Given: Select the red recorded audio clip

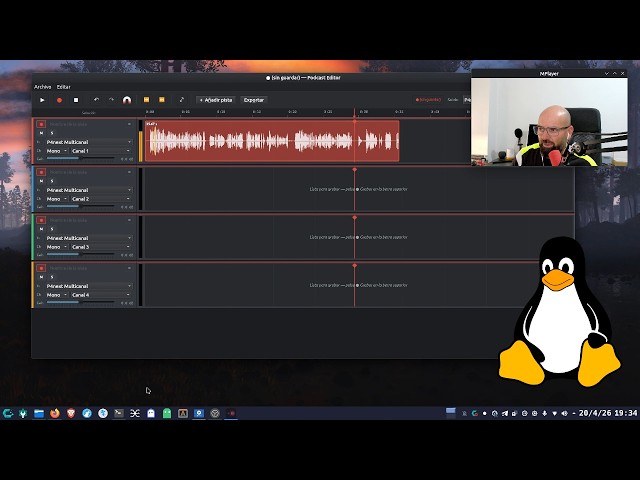Looking at the screenshot, I should point(272,141).
